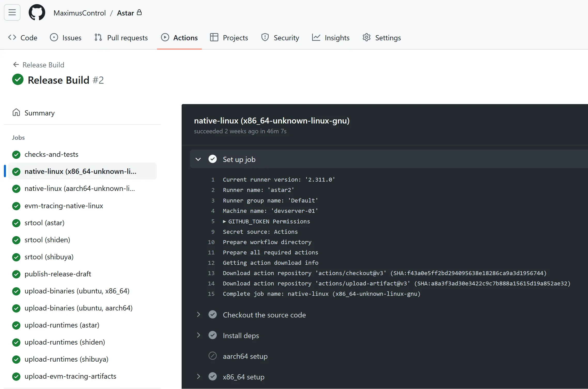Select the checks-and-tests job
Viewport: 588px width, 389px height.
(51, 154)
